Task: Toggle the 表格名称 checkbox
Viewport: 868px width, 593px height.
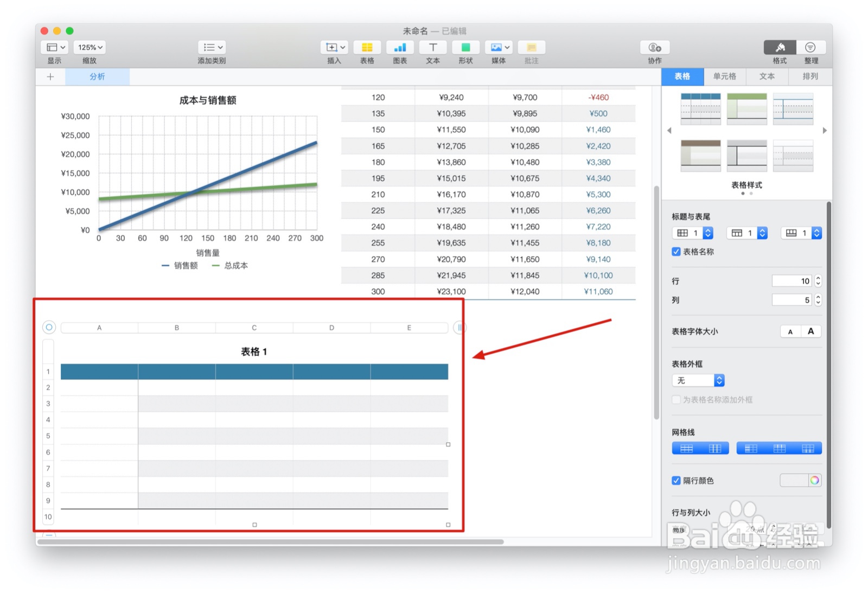Action: pyautogui.click(x=676, y=251)
